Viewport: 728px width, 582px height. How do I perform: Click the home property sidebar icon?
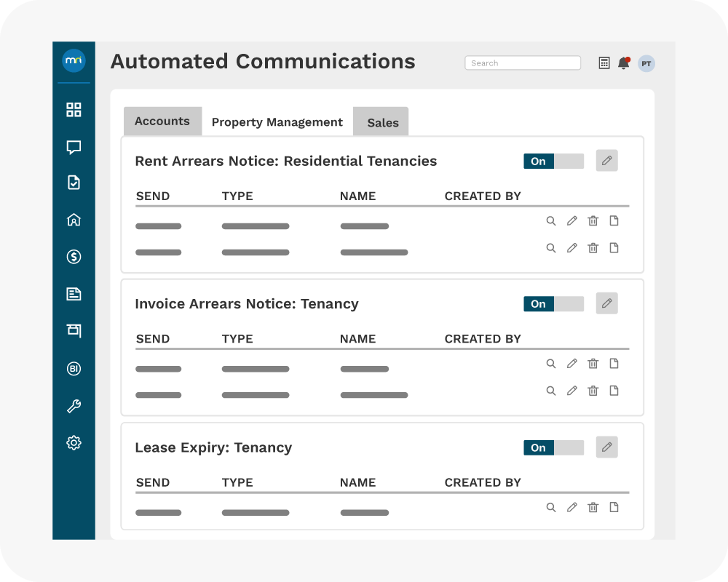tap(74, 220)
